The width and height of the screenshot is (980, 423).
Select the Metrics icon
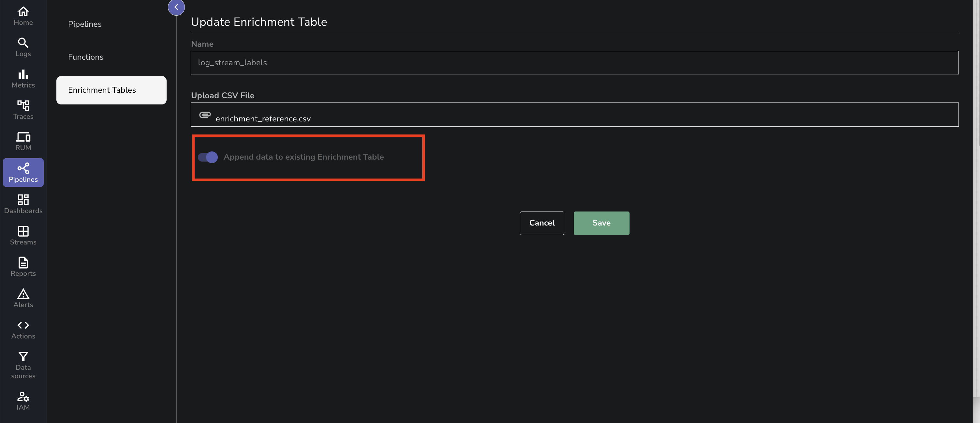pos(23,79)
